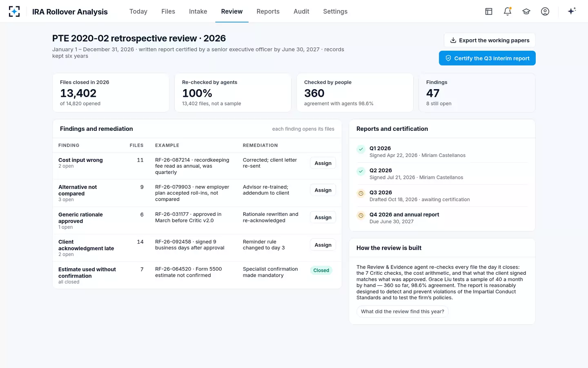The width and height of the screenshot is (588, 368).
Task: Click the Q3 2026 pending clock icon
Action: [361, 193]
